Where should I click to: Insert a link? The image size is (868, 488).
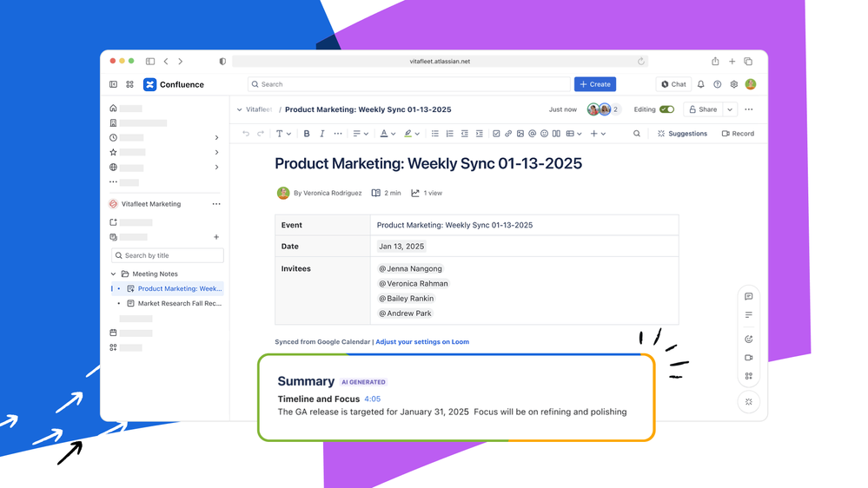click(508, 134)
